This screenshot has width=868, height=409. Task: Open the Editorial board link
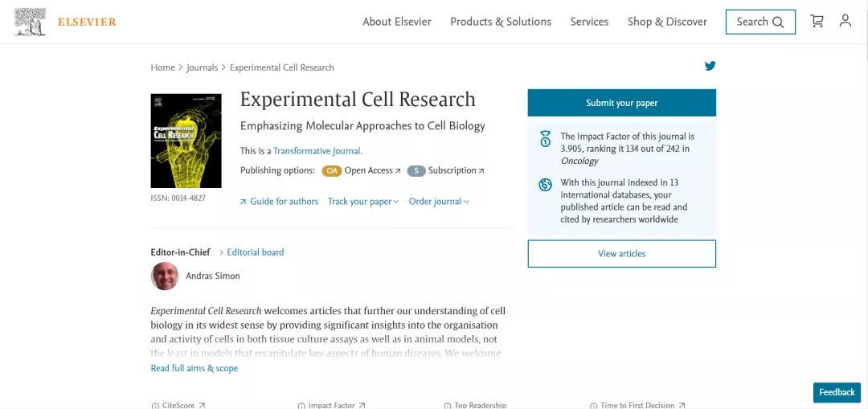[x=255, y=252]
